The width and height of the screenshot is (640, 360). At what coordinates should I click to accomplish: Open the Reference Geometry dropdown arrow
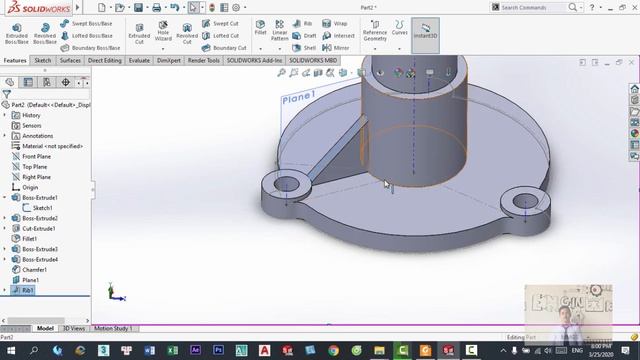click(375, 49)
